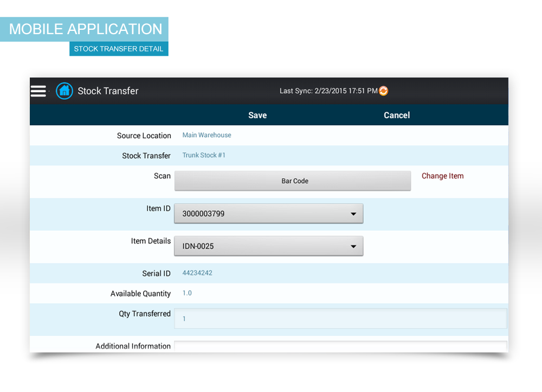Tap the Trunk Stock #1 value
The width and height of the screenshot is (542, 392).
point(204,155)
